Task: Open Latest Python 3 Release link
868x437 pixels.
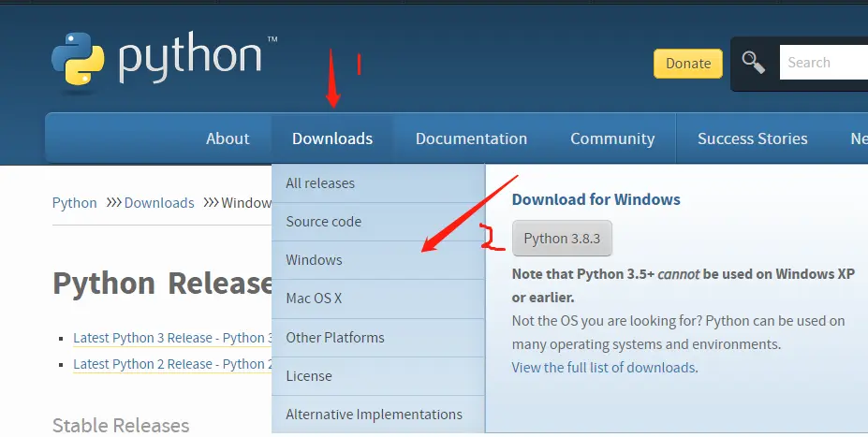Action: point(173,338)
